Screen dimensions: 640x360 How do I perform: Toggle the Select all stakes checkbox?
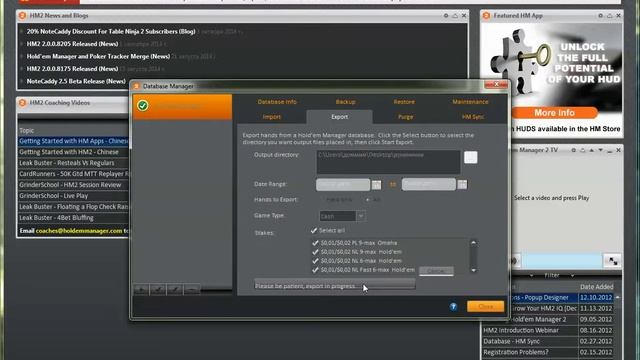click(x=313, y=231)
